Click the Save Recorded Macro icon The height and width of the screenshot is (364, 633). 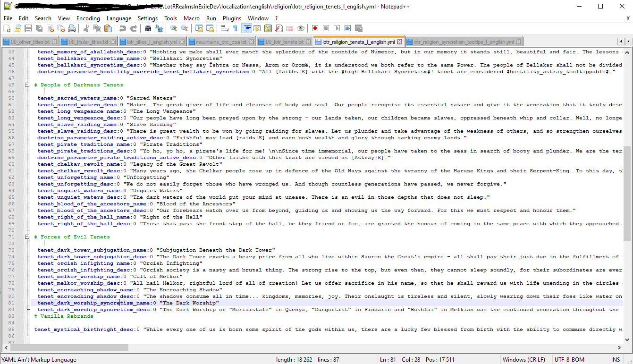(359, 28)
